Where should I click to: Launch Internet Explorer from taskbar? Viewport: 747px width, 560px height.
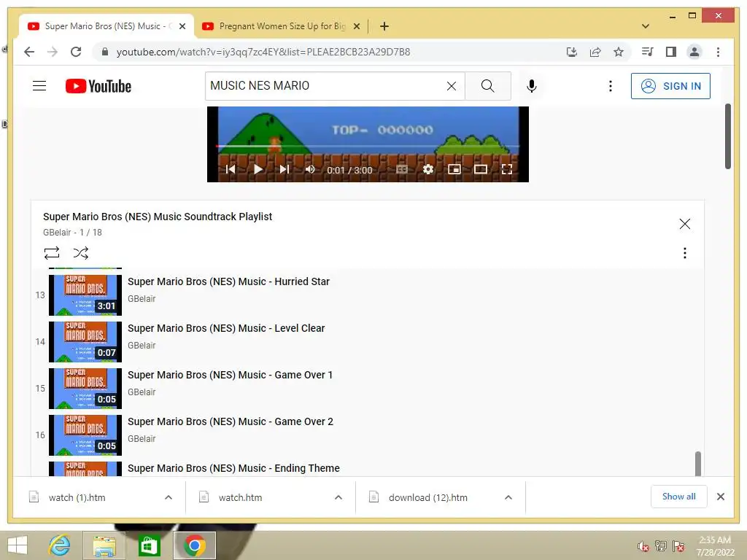[x=59, y=545]
